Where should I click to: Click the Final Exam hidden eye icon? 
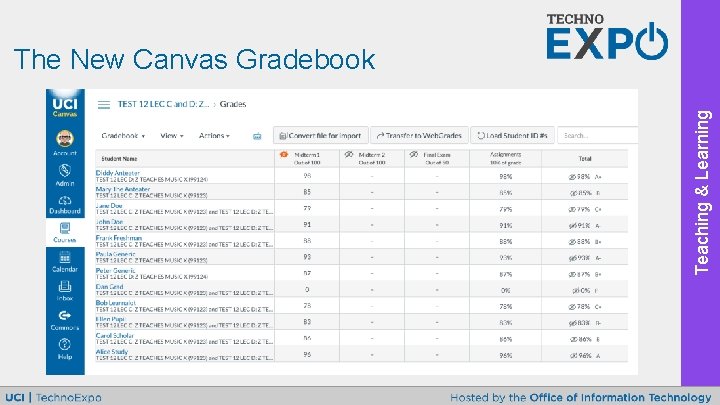414,155
